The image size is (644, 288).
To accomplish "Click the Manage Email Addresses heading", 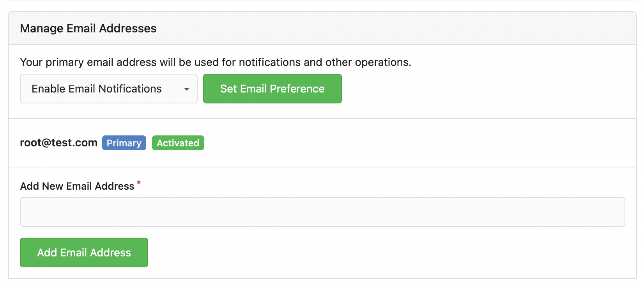I will click(x=88, y=28).
